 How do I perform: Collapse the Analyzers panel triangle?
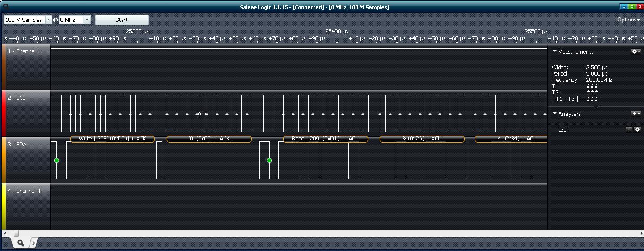click(555, 114)
